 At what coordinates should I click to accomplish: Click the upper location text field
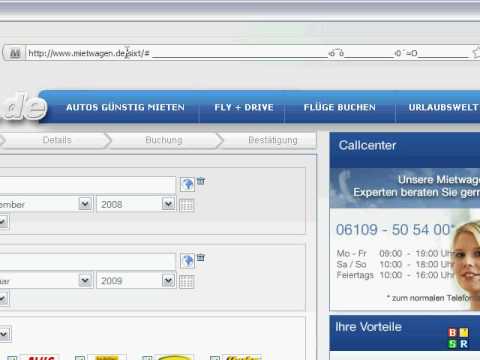87,184
